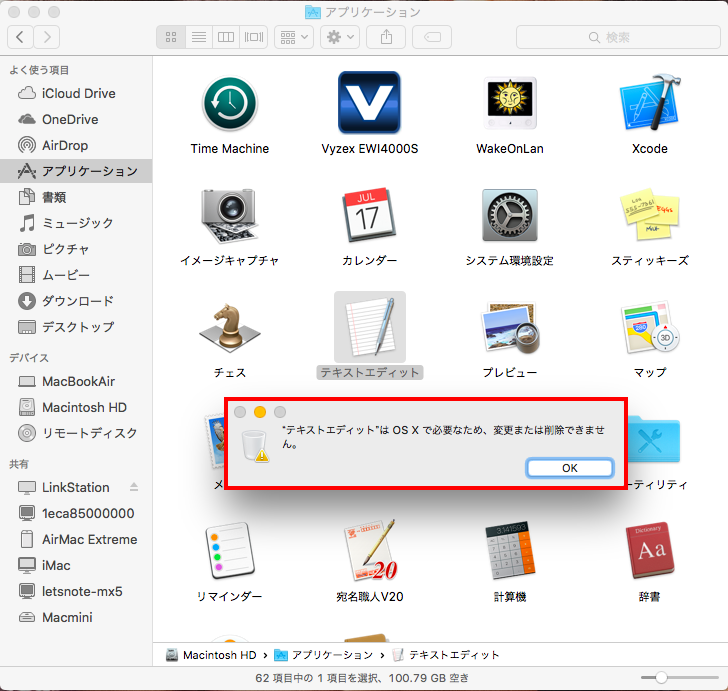Select MacBookAir under デバイス

click(x=76, y=381)
